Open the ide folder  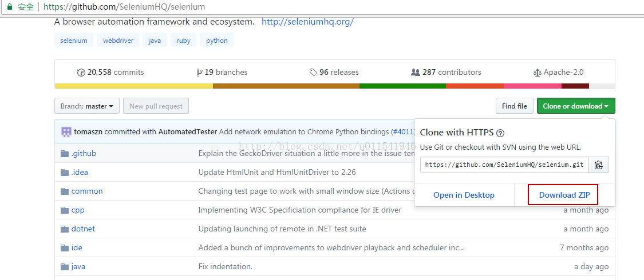click(x=77, y=248)
